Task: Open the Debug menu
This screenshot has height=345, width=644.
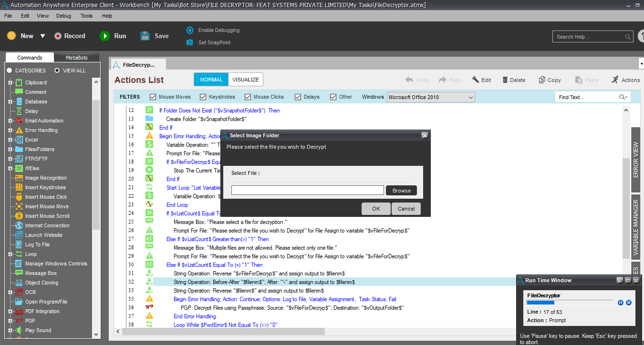Action: coord(63,16)
